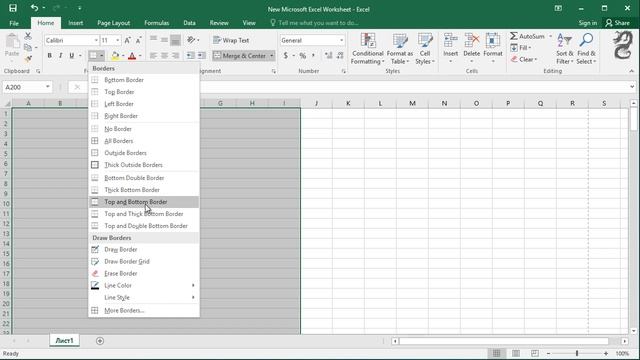Open the File tab
Screen dimensions: 640x360
(14, 23)
